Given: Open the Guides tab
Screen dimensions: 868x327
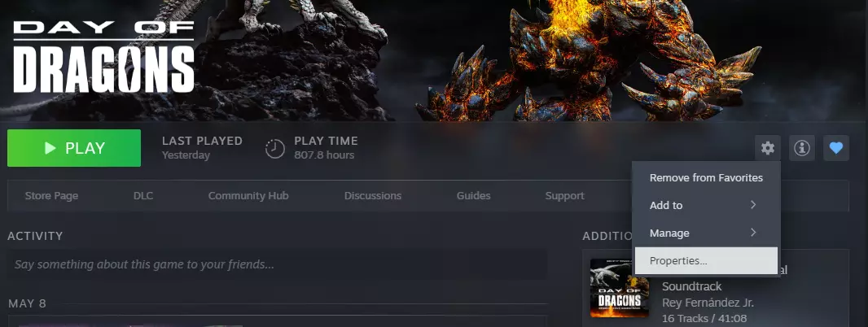Looking at the screenshot, I should click(x=473, y=195).
